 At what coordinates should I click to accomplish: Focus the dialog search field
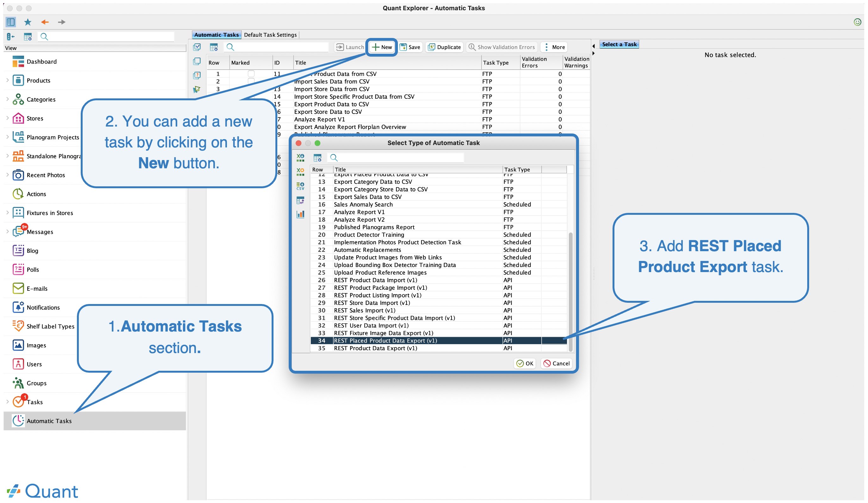pos(396,158)
